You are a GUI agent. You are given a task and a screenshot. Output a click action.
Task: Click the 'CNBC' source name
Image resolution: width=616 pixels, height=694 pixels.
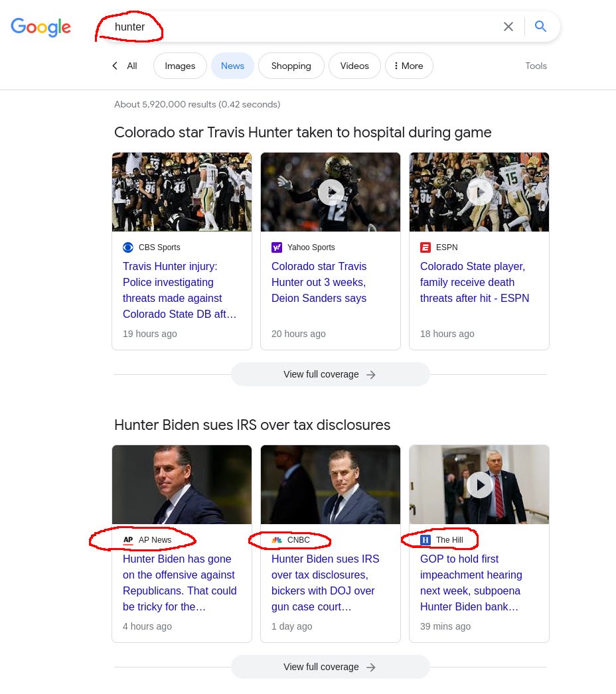(299, 540)
